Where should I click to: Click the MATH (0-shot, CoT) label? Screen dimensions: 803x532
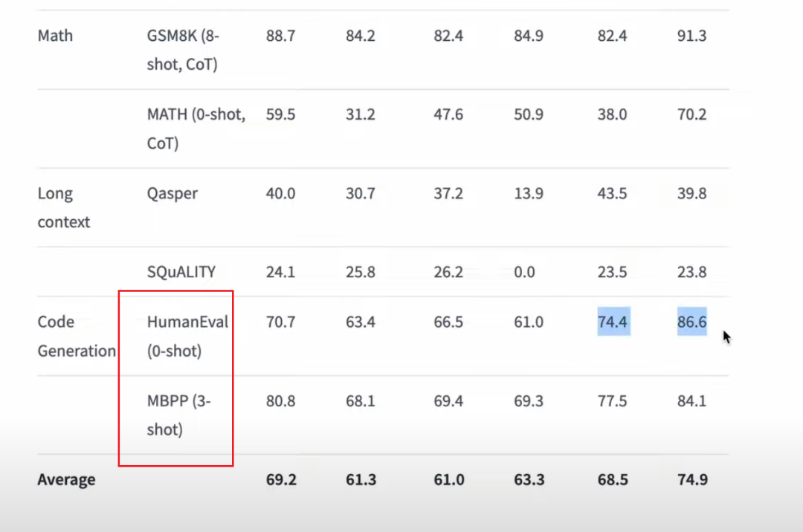click(196, 129)
